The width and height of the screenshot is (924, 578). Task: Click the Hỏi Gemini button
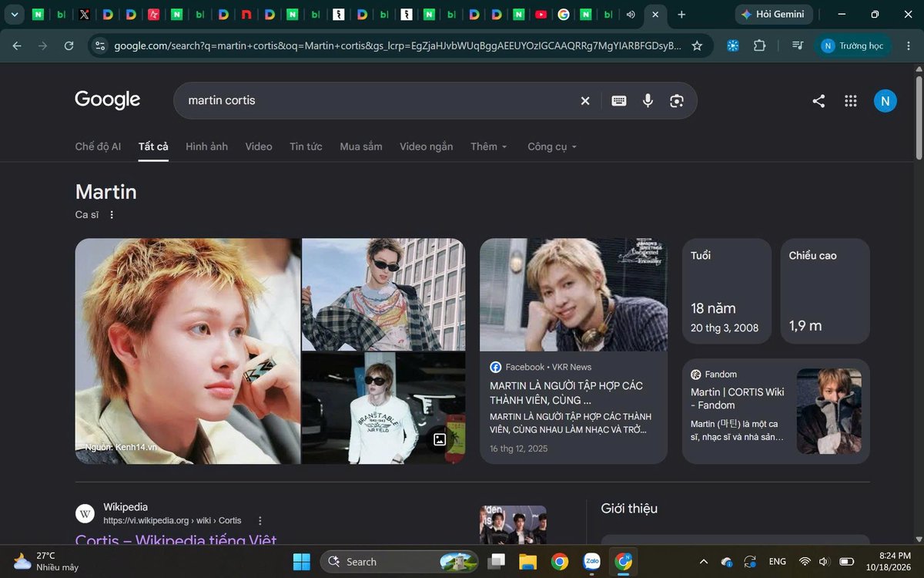click(774, 14)
